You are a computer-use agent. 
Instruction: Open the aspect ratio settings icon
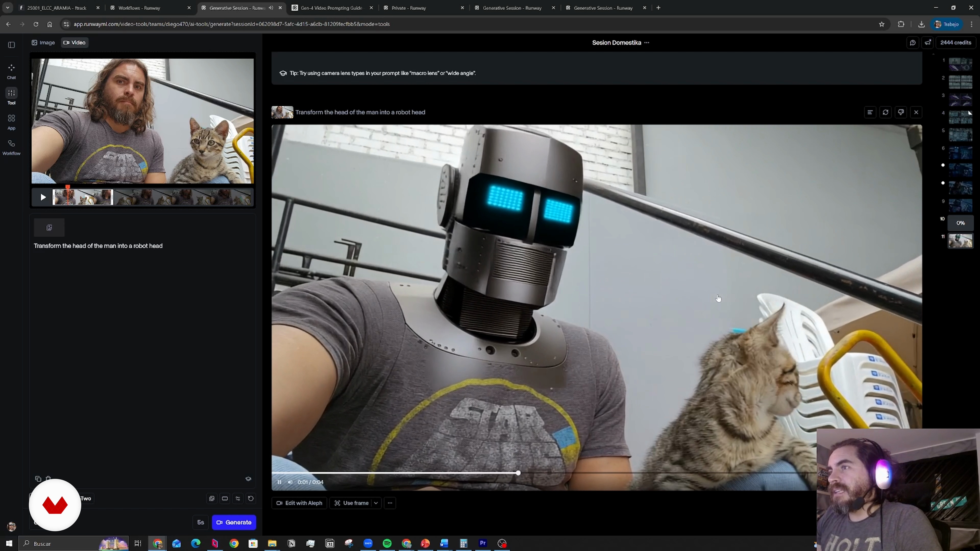[225, 498]
